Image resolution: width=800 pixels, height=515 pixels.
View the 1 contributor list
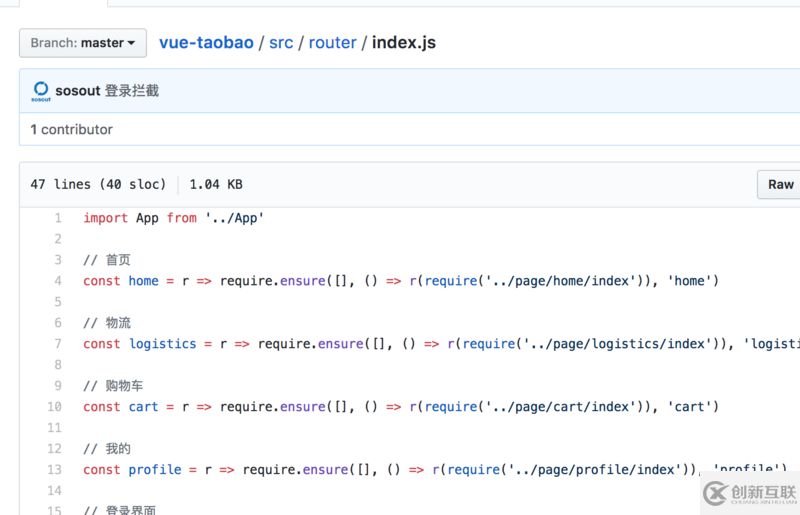point(71,129)
